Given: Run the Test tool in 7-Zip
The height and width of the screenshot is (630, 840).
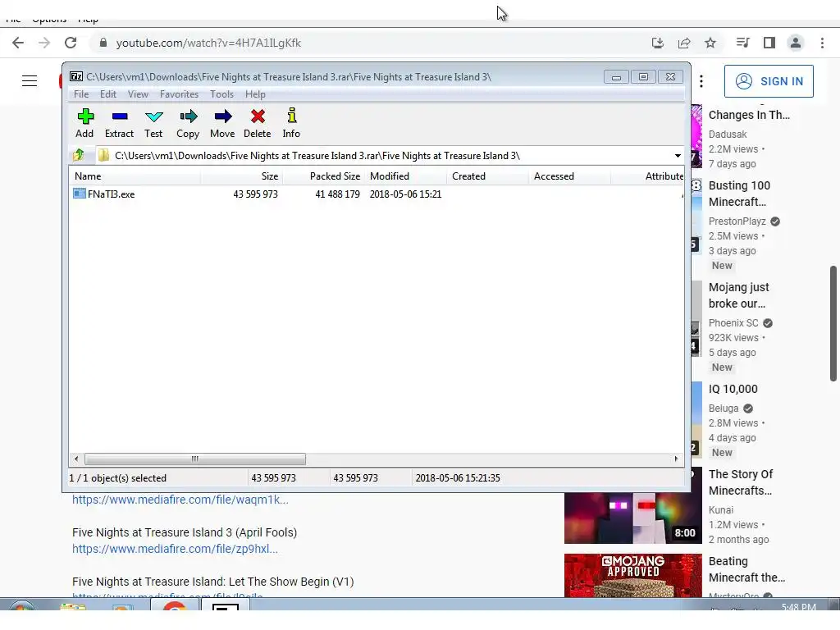Looking at the screenshot, I should pos(153,123).
